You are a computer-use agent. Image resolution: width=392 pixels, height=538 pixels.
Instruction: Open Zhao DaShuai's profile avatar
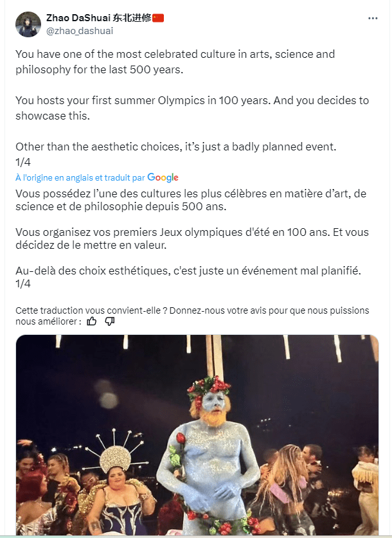(27, 23)
